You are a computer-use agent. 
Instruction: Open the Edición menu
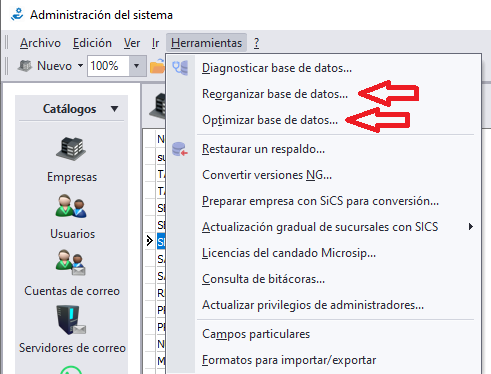(92, 43)
